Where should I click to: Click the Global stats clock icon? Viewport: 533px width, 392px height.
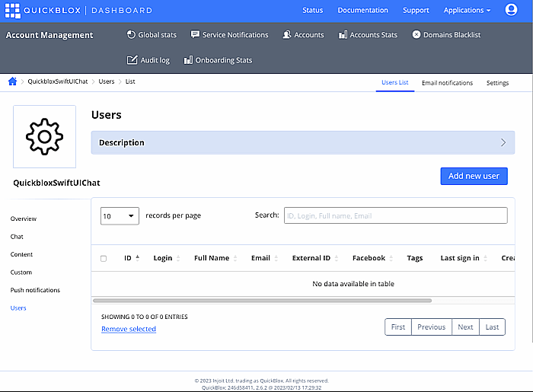click(131, 35)
